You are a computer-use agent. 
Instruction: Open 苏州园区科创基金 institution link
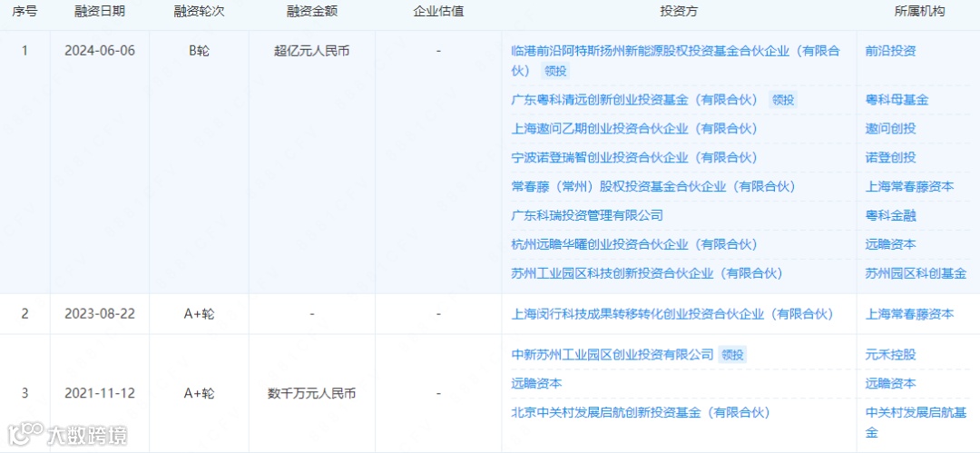pyautogui.click(x=916, y=273)
